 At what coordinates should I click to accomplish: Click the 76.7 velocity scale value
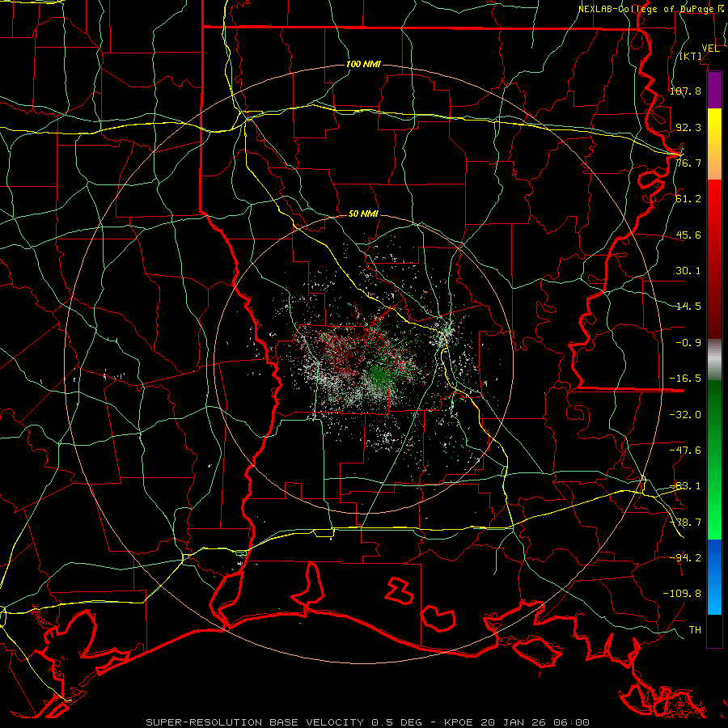(688, 163)
